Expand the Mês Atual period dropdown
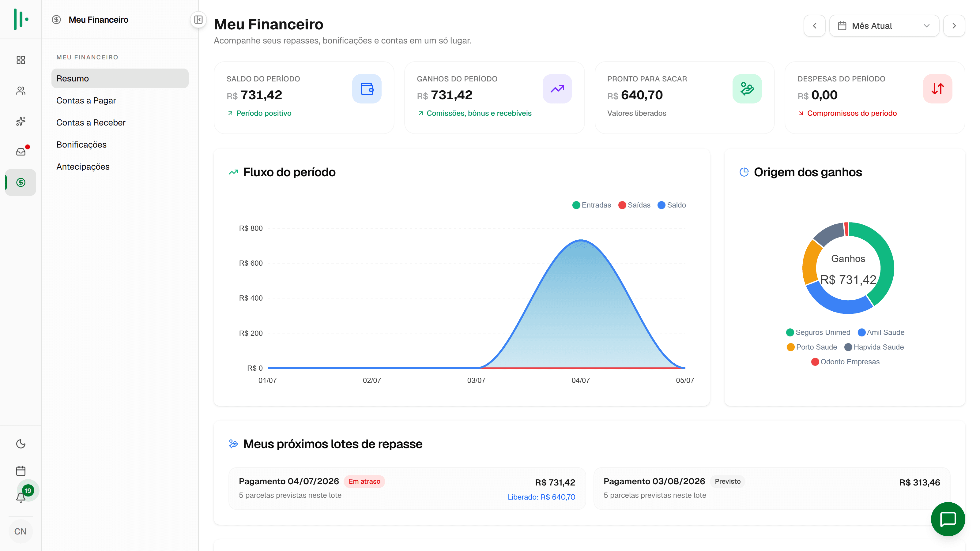The height and width of the screenshot is (551, 980). (884, 26)
